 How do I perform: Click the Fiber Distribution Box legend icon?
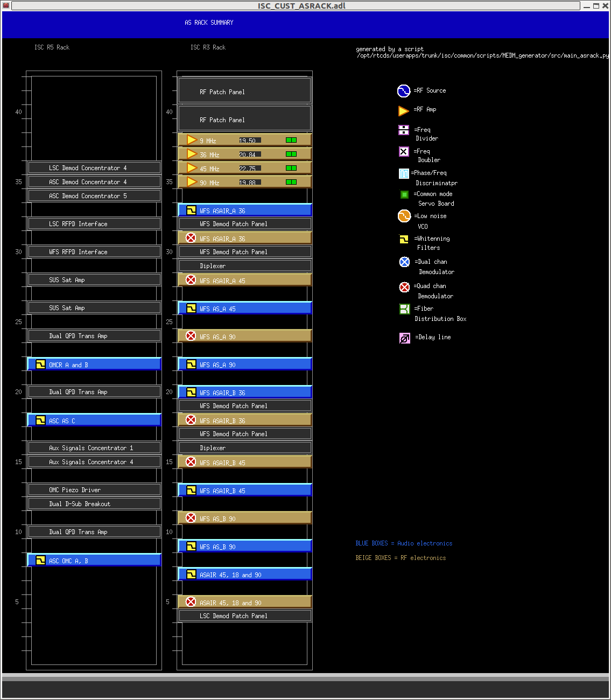click(405, 309)
